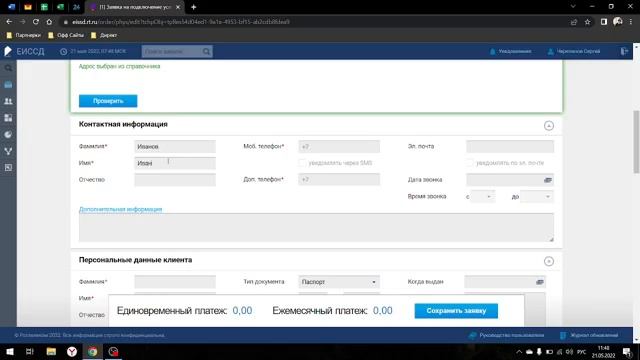Open Руководство пользователя link in footer

pyautogui.click(x=511, y=336)
